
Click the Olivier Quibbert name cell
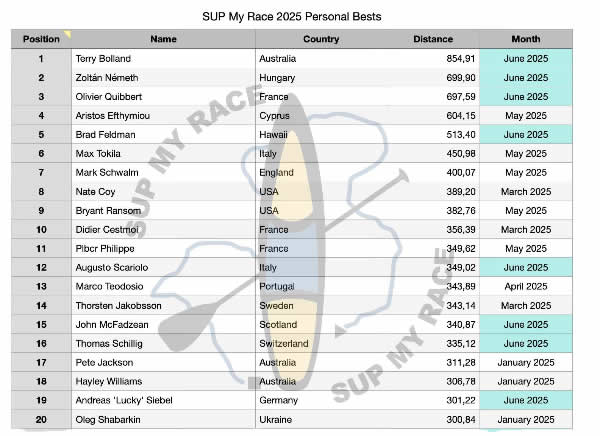click(108, 97)
